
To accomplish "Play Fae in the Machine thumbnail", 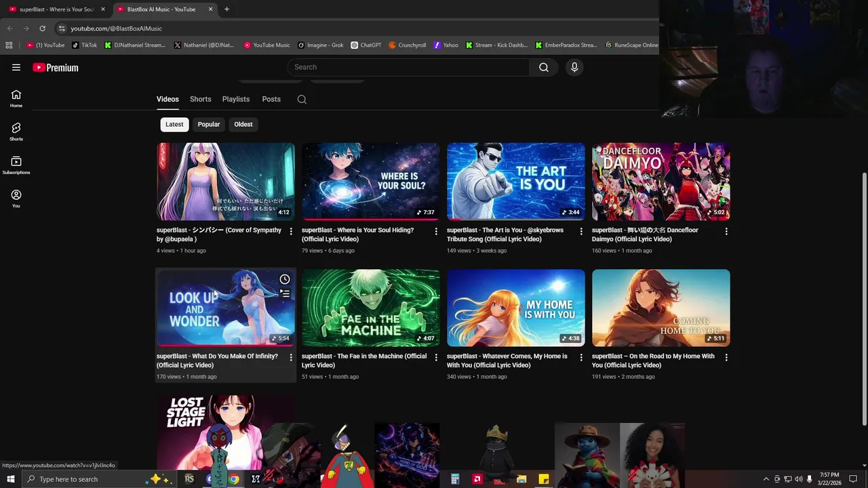I will click(371, 308).
